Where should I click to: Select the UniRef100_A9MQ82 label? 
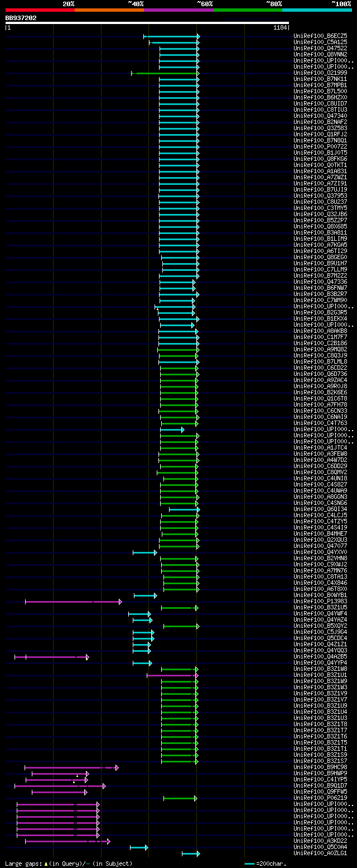[320, 349]
